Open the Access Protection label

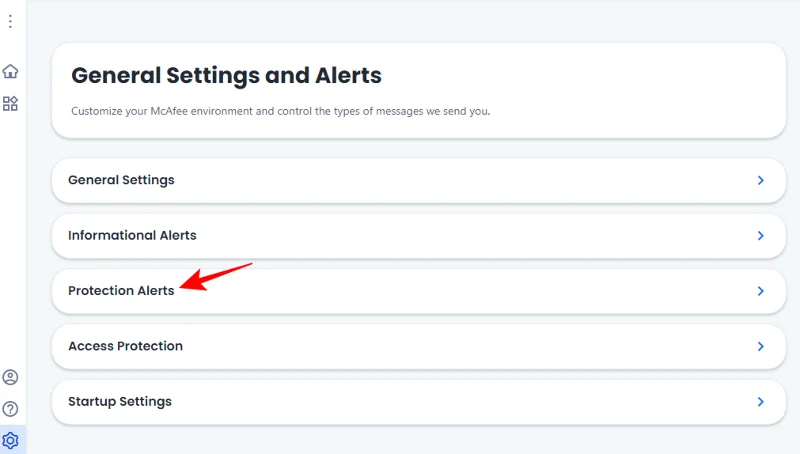[x=125, y=346]
